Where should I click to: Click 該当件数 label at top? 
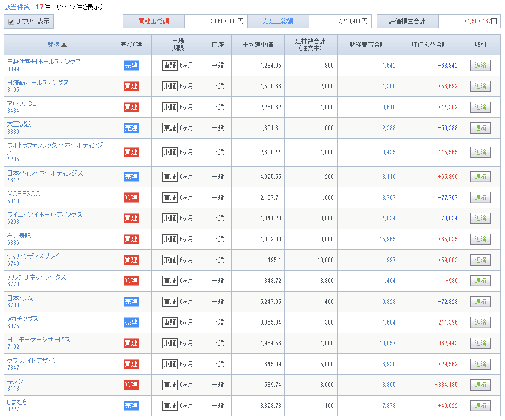[x=17, y=7]
